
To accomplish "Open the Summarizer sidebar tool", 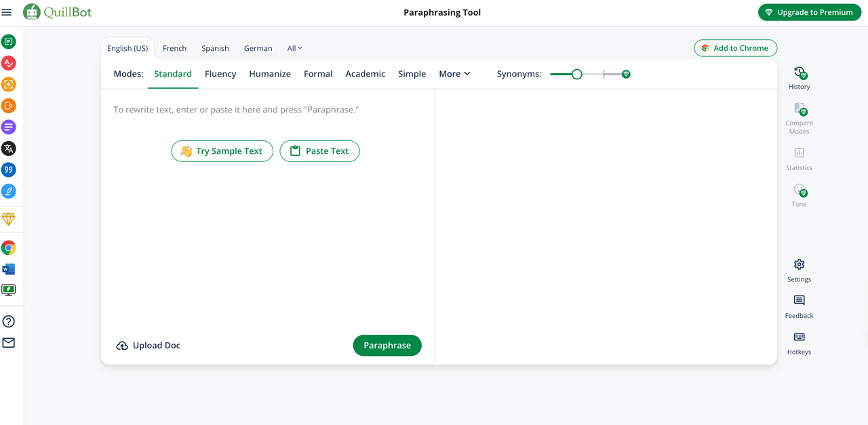I will (9, 127).
